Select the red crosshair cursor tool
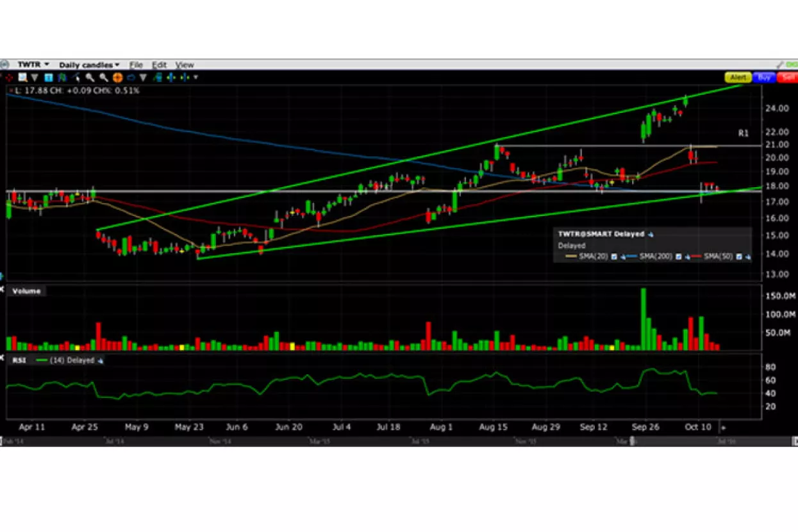 pyautogui.click(x=9, y=78)
